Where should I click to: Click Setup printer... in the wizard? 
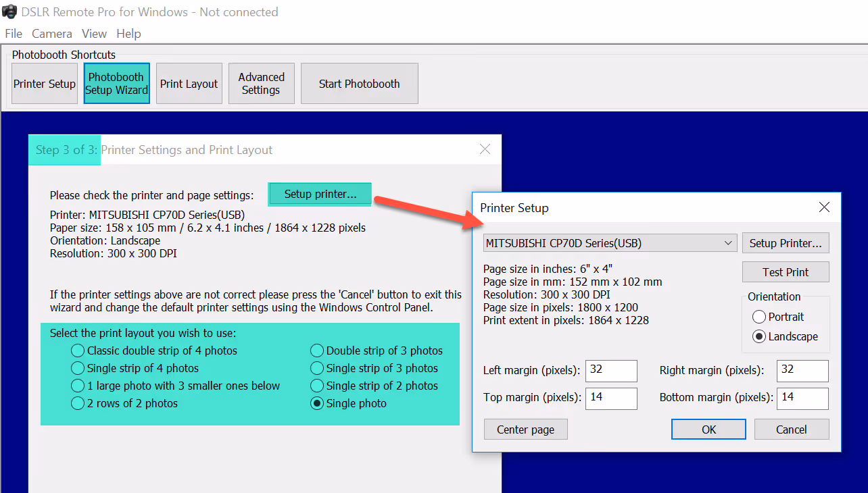tap(320, 194)
